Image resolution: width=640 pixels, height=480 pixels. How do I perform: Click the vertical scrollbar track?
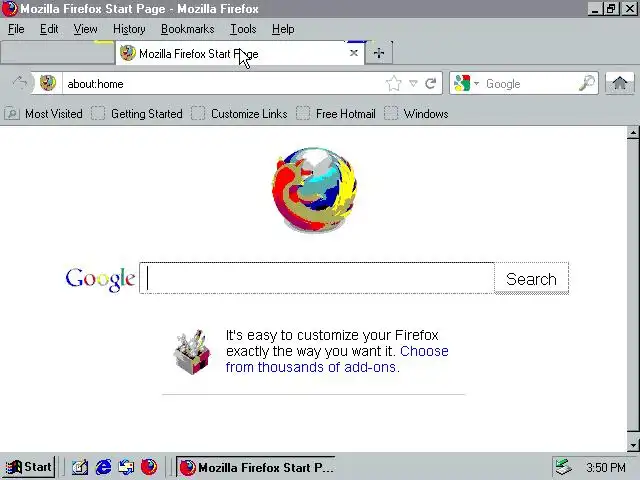pos(633,286)
